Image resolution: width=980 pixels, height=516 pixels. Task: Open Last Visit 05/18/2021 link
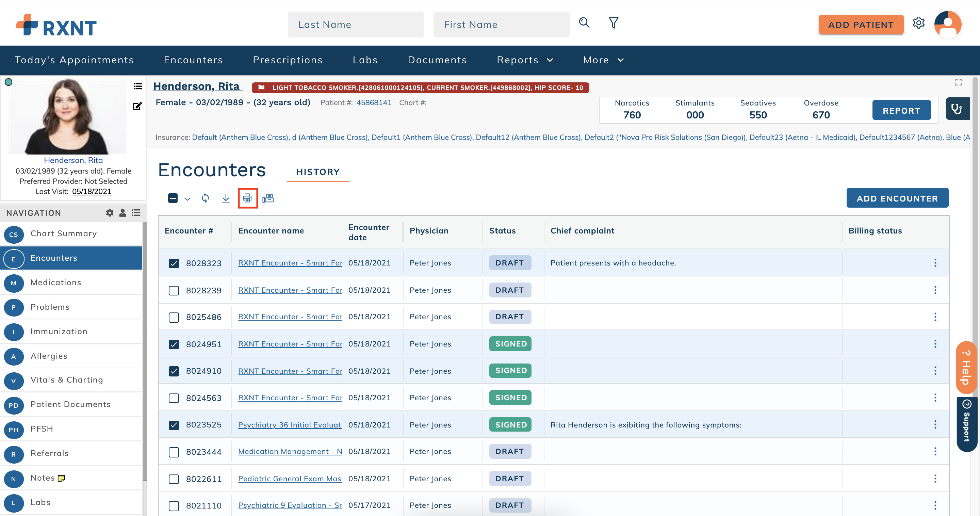92,191
